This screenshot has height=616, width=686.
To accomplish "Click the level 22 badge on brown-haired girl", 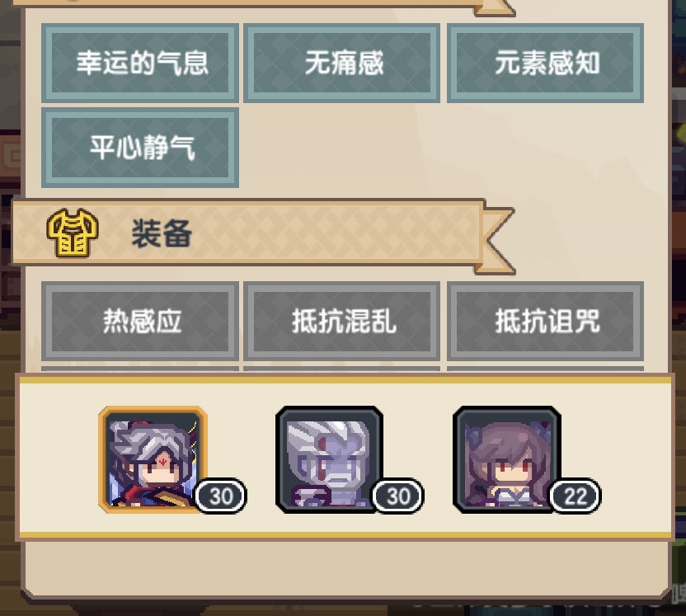I will [576, 496].
